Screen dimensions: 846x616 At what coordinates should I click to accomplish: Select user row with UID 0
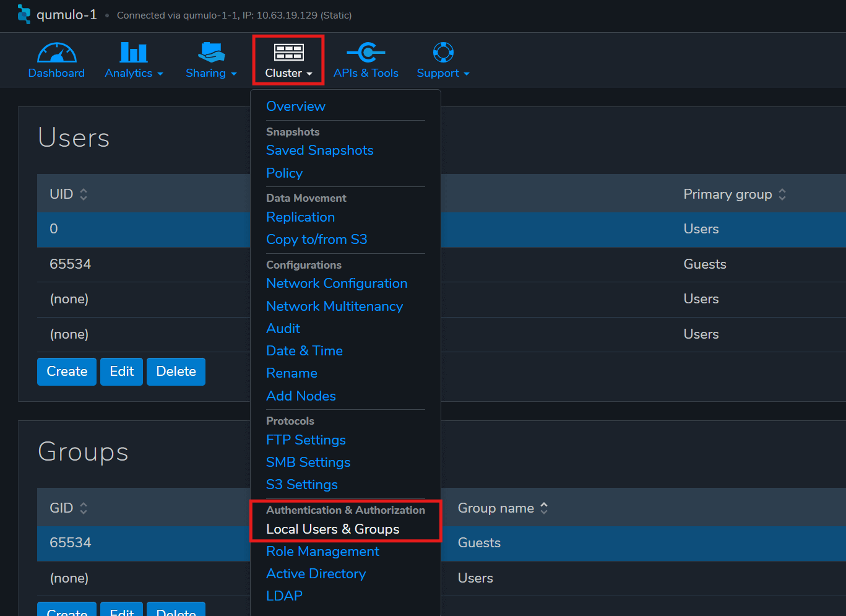click(x=441, y=230)
